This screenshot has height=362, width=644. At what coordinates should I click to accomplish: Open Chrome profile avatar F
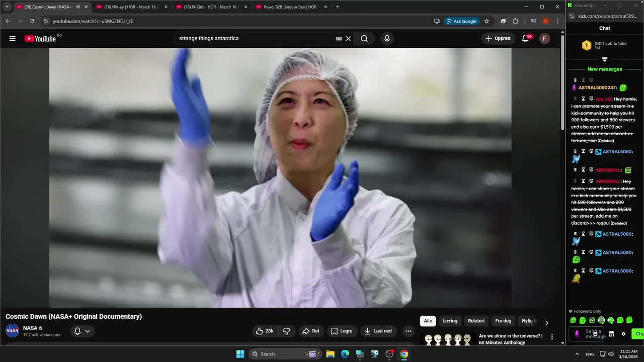tap(545, 21)
